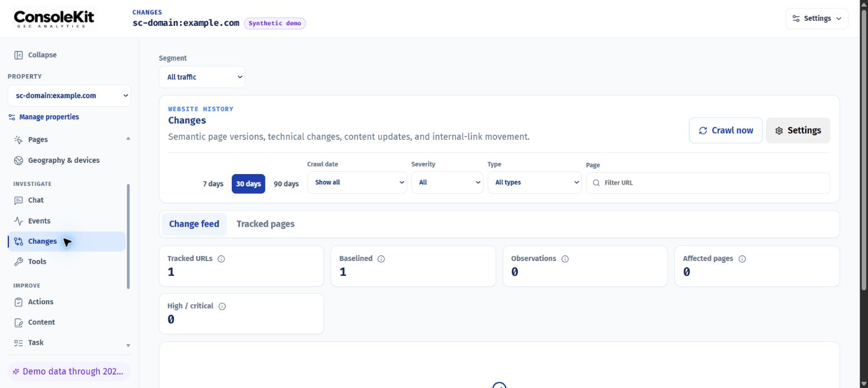Click the ConsoleKit logo

pos(54,19)
